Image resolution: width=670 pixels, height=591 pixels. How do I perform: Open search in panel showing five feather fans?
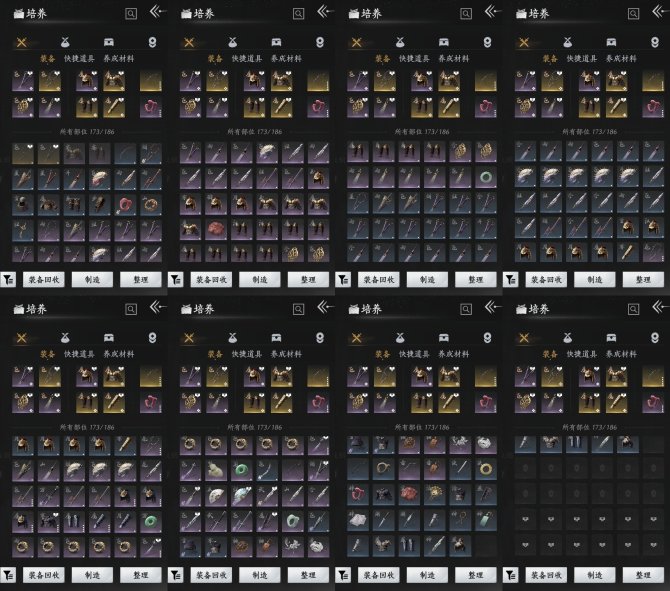tap(633, 14)
